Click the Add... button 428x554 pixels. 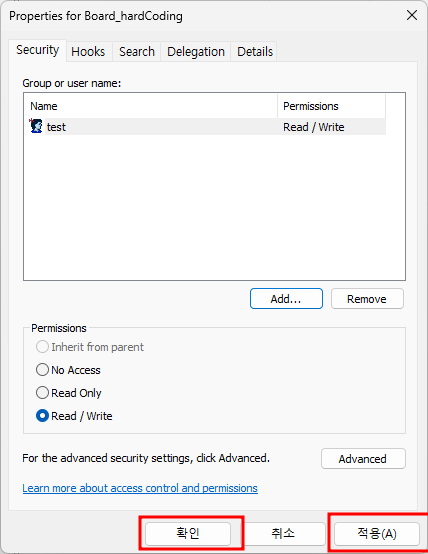286,299
